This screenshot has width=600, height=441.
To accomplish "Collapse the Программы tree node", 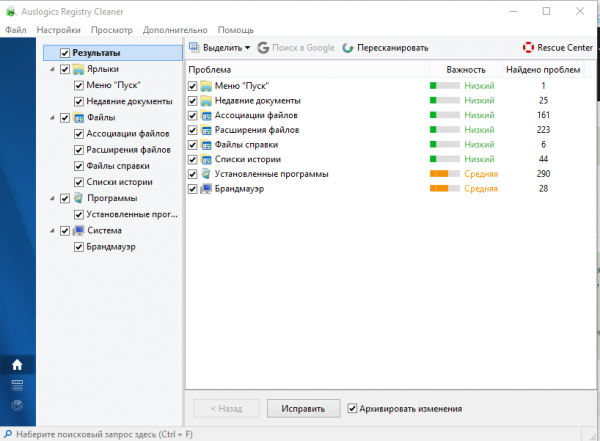I will 52,198.
